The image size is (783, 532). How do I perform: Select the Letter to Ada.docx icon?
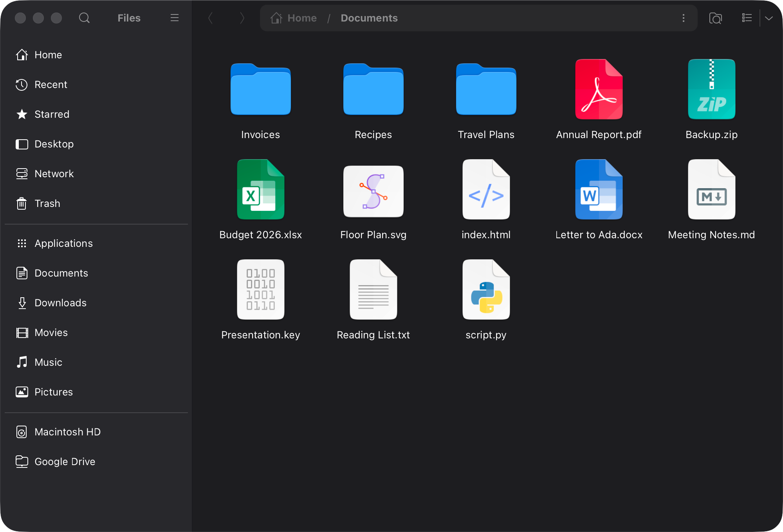pyautogui.click(x=599, y=189)
